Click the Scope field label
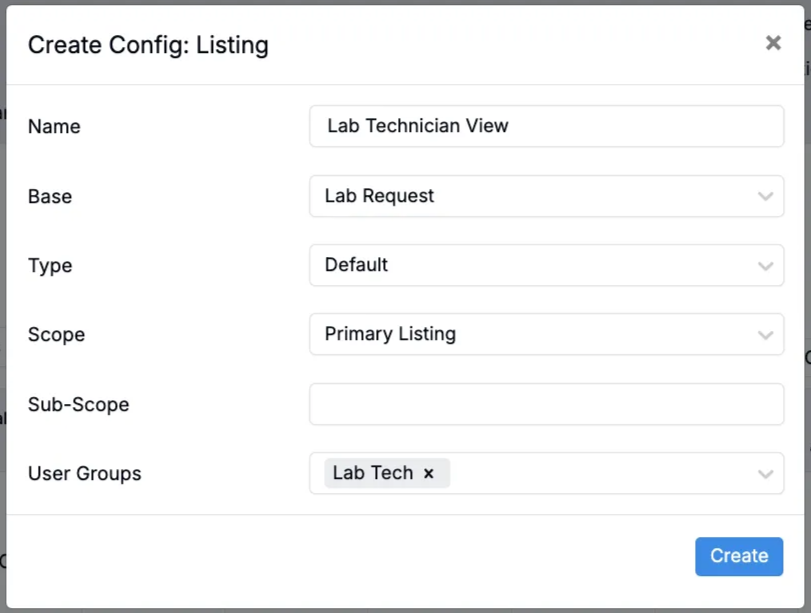 (x=56, y=335)
